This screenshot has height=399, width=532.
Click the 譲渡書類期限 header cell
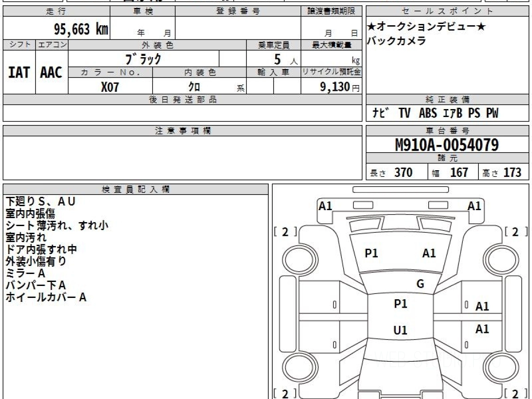click(332, 12)
